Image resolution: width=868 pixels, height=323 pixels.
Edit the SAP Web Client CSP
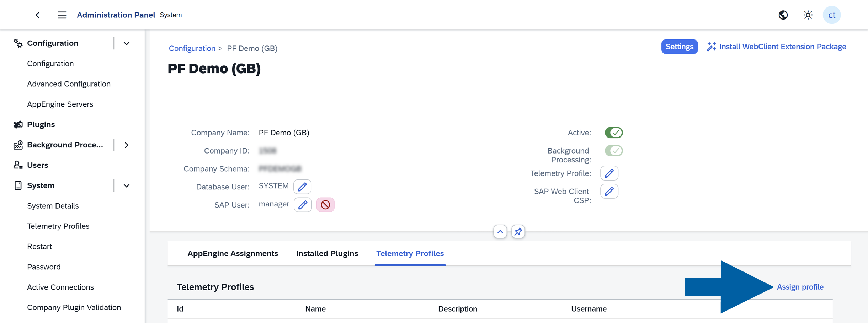point(609,191)
